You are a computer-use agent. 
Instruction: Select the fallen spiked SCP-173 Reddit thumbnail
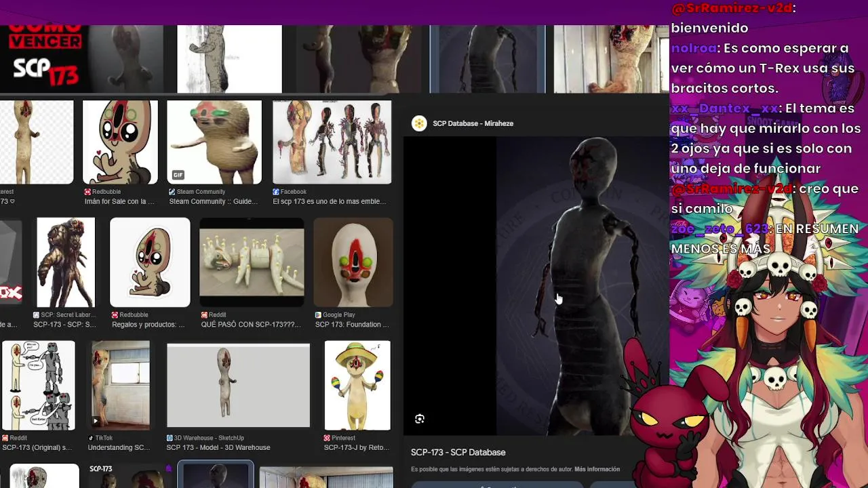(x=252, y=262)
